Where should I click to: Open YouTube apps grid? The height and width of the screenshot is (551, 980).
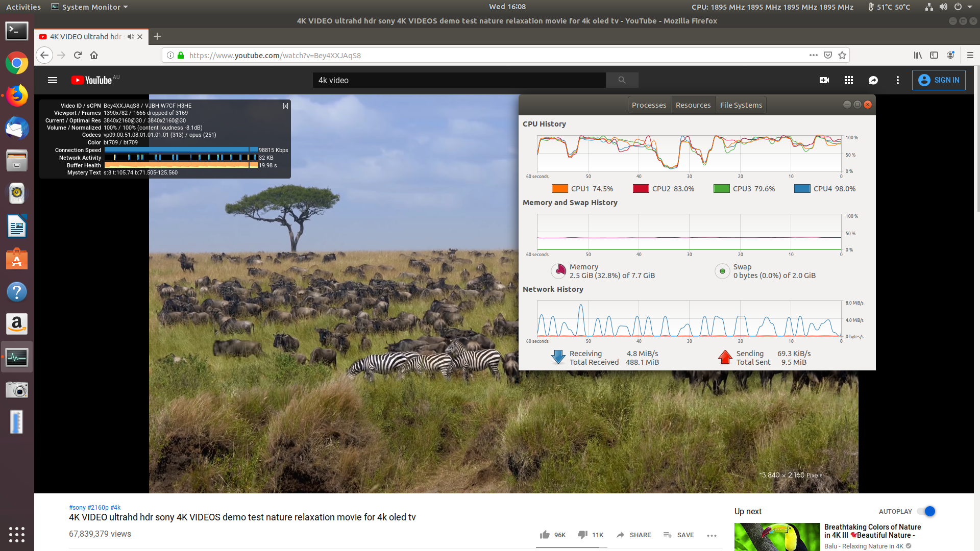coord(849,80)
